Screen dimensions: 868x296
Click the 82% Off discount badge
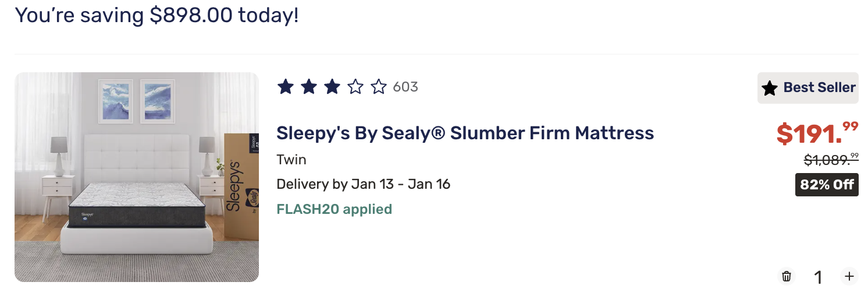(827, 185)
